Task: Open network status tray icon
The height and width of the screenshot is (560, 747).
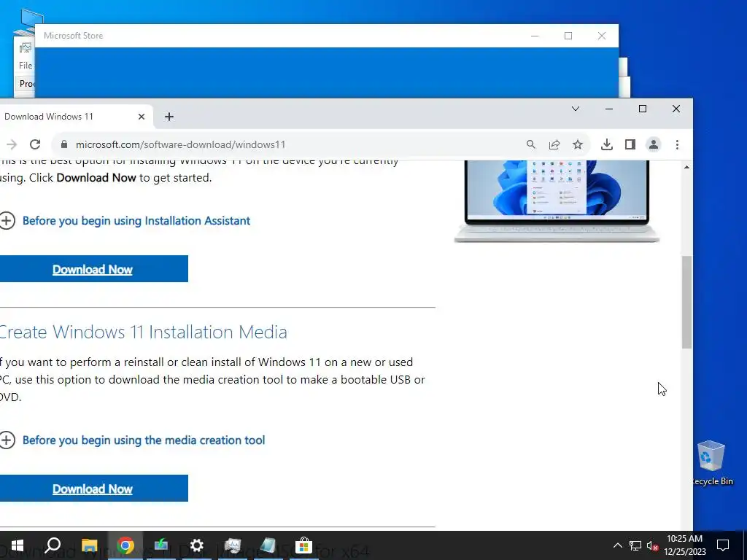Action: click(635, 545)
